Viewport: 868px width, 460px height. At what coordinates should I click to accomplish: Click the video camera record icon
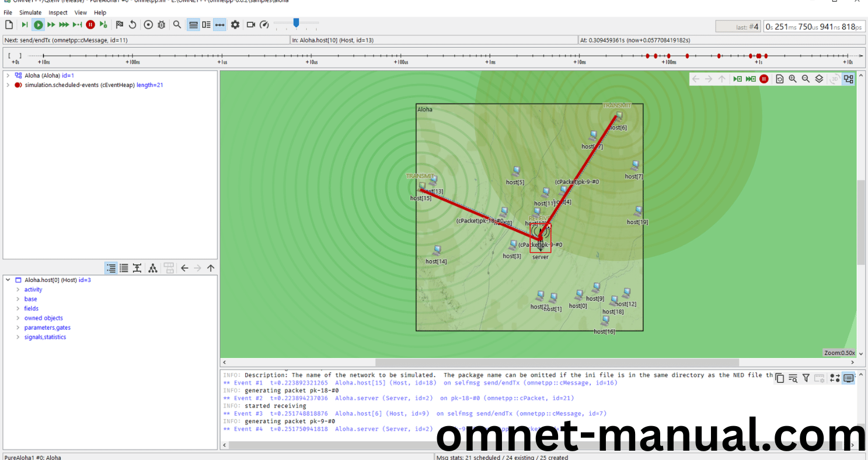tap(251, 25)
